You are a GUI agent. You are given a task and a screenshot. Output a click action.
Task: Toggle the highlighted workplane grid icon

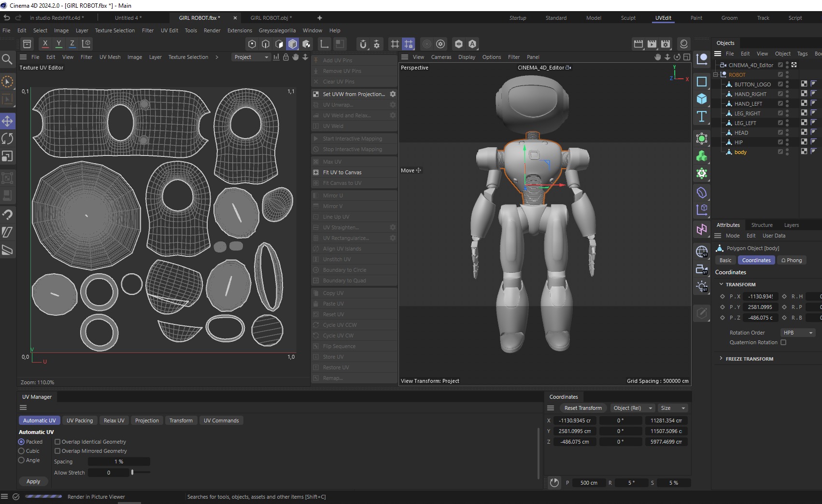[x=409, y=44]
